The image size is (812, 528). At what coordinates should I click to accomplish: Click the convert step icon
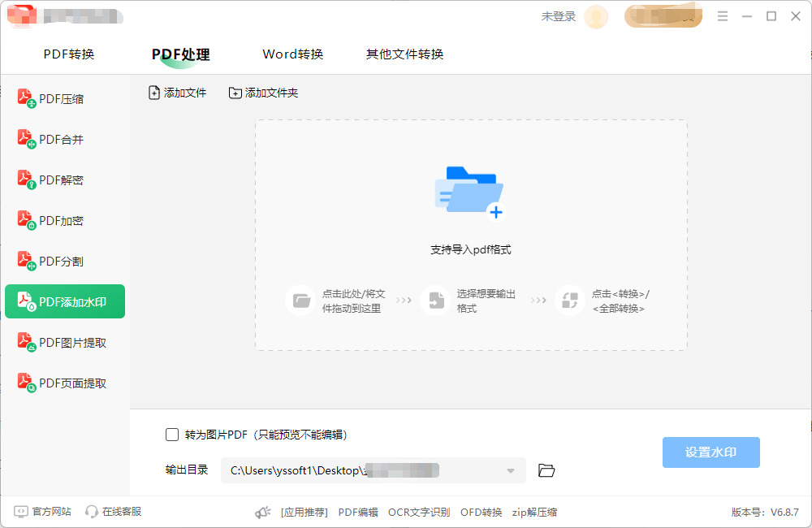point(570,301)
